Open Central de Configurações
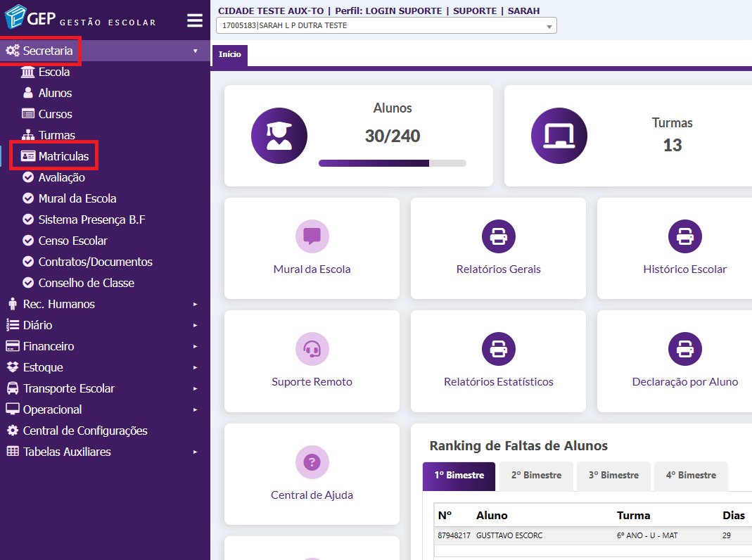 coord(85,431)
